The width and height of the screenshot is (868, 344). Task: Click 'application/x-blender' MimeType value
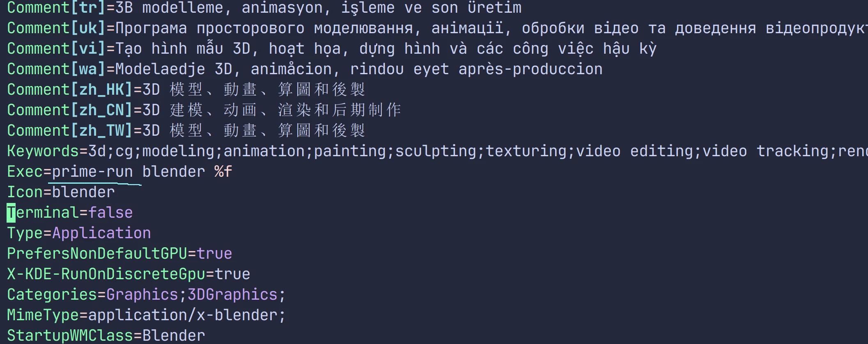[184, 315]
